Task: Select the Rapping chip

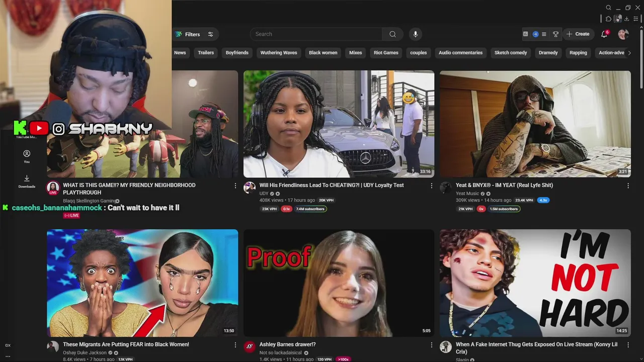Action: pyautogui.click(x=578, y=53)
